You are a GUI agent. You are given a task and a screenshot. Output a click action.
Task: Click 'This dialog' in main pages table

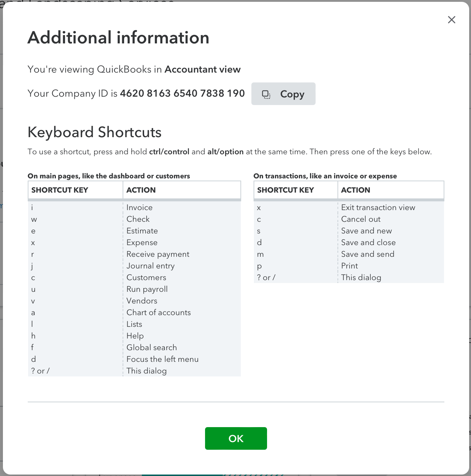coord(146,371)
